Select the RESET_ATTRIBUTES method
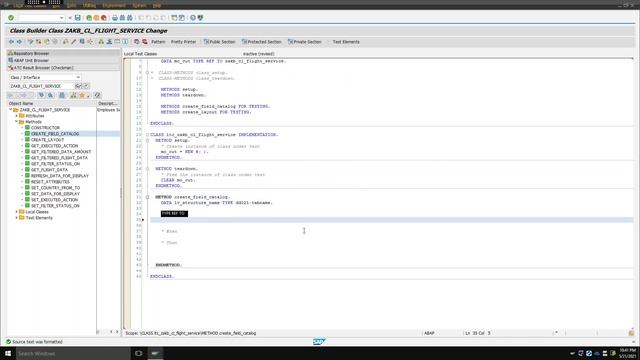Viewport: 640px width, 360px height. coord(50,182)
